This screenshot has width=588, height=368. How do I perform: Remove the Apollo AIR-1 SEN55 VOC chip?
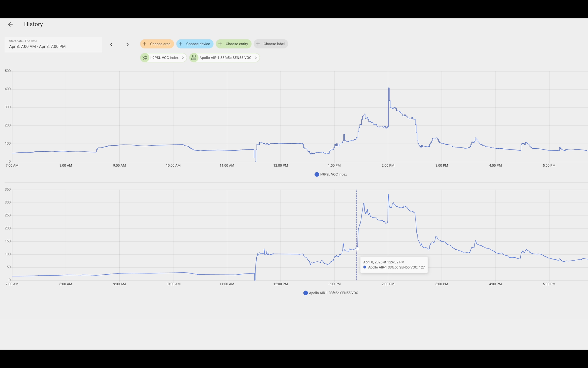click(x=256, y=58)
